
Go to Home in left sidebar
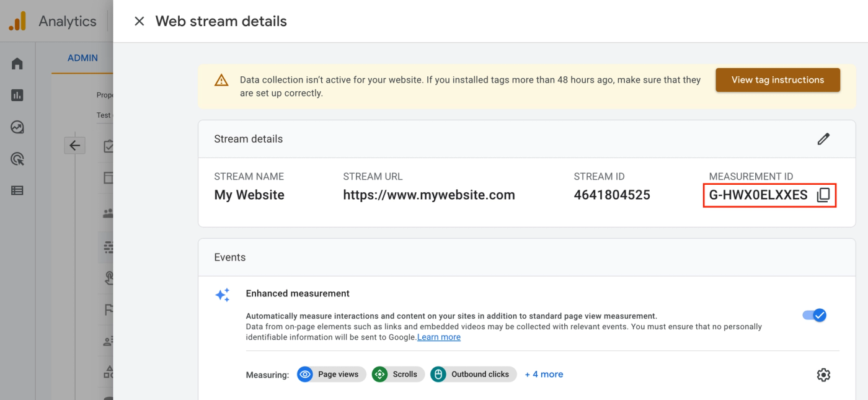click(x=17, y=63)
